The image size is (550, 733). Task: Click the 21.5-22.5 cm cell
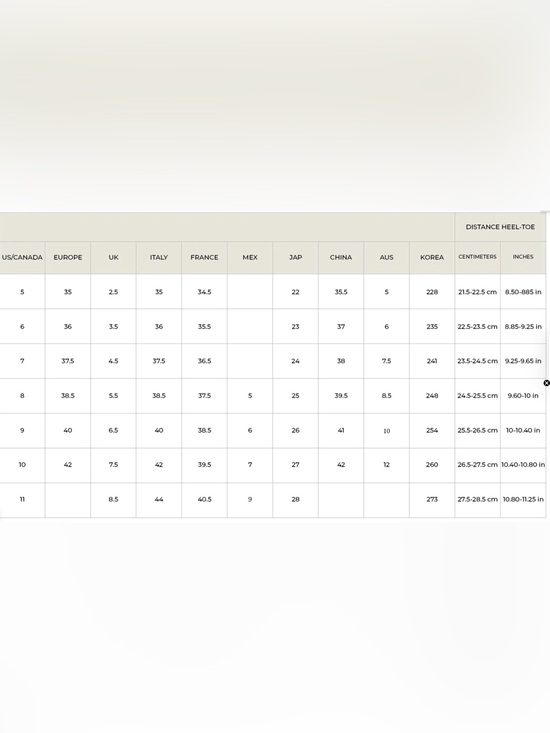(478, 292)
